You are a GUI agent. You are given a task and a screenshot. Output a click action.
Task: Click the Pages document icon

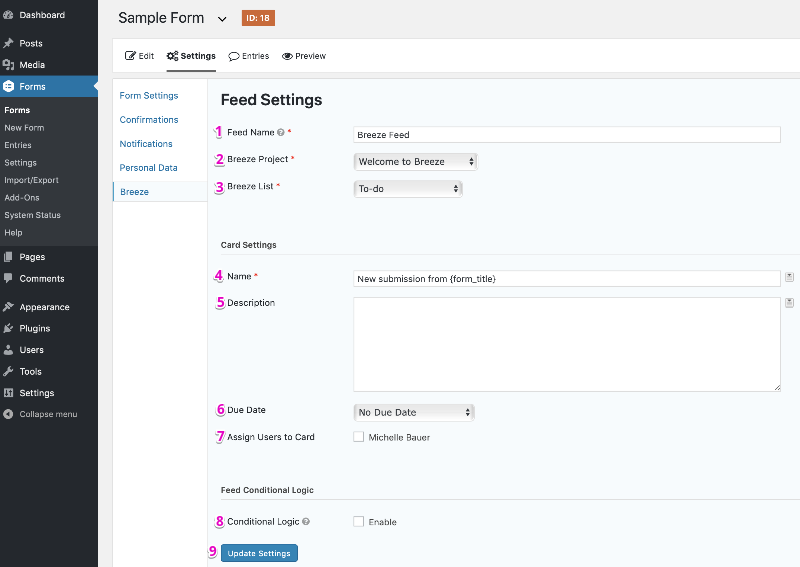click(8, 257)
